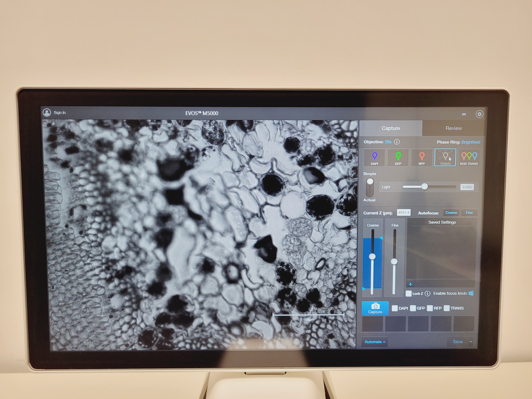Enable the DAPI capture checkbox
532x399 pixels.
pos(395,308)
